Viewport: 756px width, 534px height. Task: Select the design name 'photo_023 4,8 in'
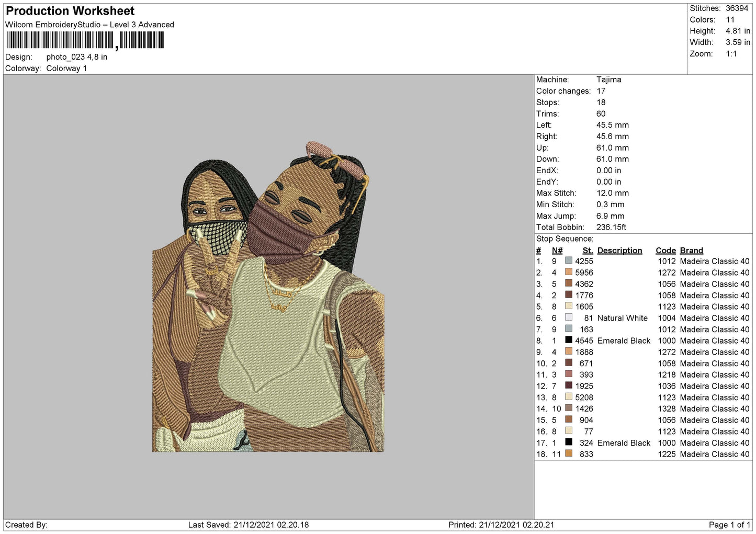click(77, 57)
